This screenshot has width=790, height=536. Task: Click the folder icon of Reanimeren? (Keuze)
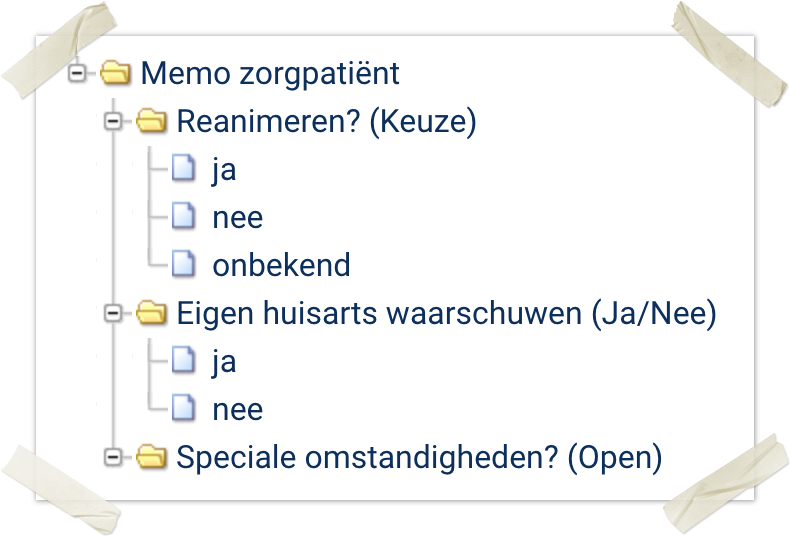click(151, 122)
